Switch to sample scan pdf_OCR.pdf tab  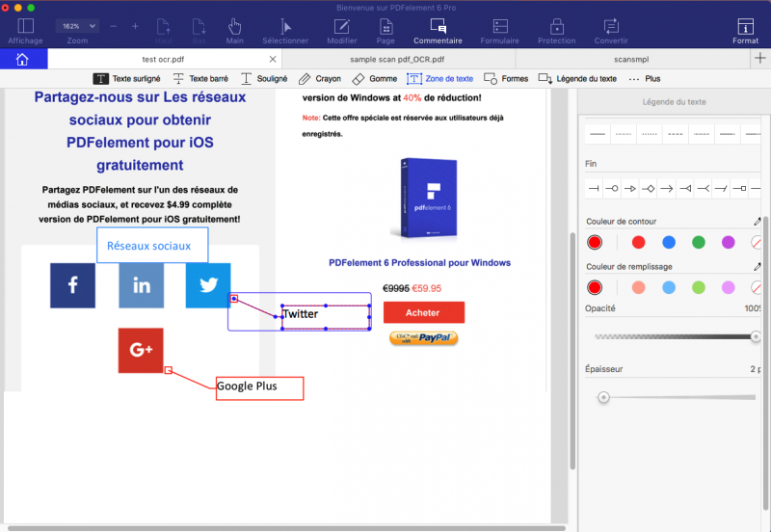tap(397, 60)
